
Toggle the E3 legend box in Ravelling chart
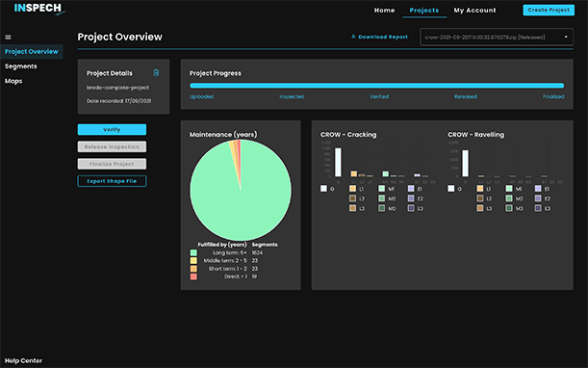point(538,208)
